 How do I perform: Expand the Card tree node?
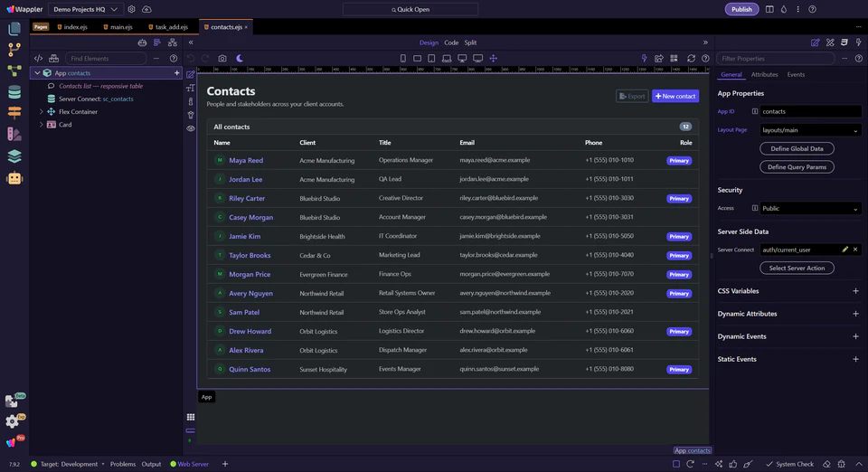tap(41, 125)
